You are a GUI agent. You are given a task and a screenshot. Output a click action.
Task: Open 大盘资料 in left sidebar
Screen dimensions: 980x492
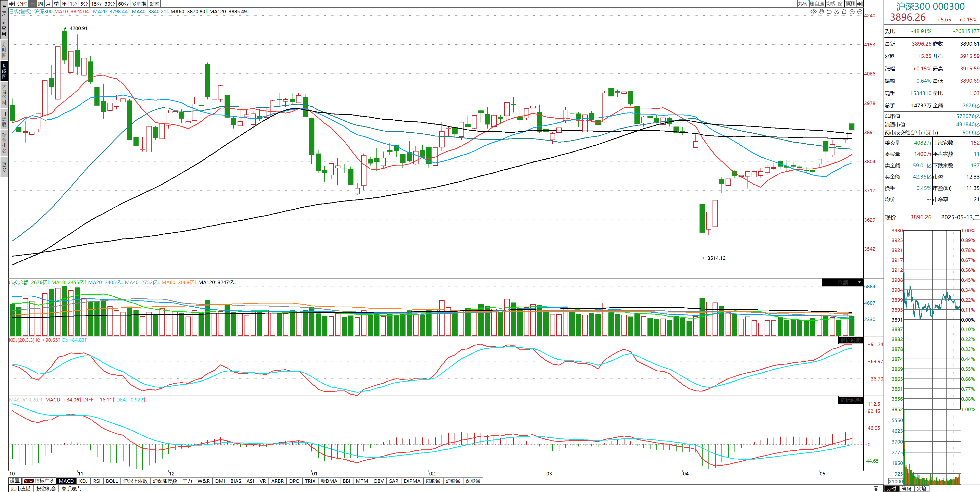click(x=4, y=94)
